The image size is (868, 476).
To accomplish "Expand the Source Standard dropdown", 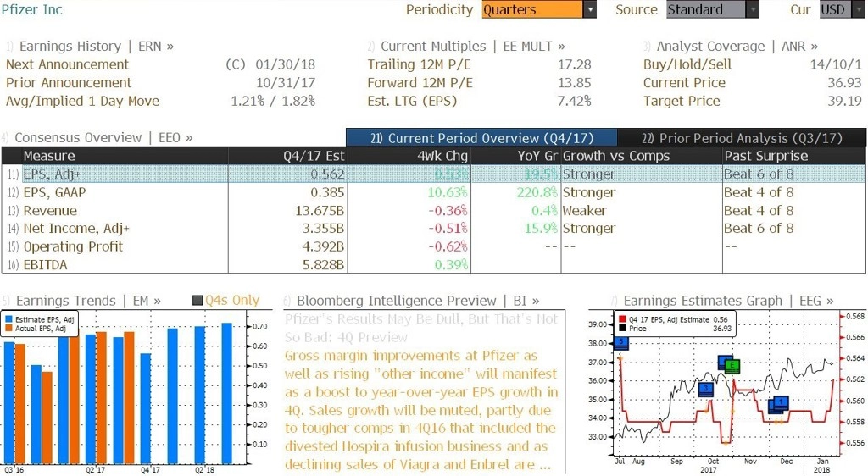I will pyautogui.click(x=753, y=10).
